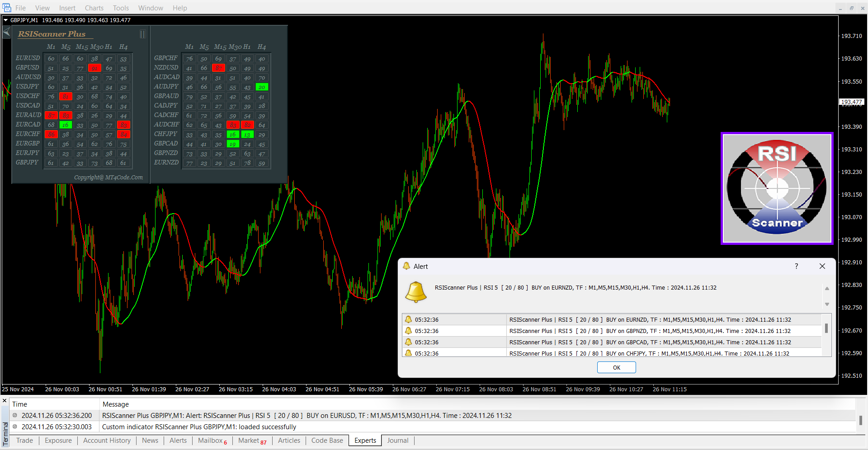Click the bell icon on the GBPNZD alert row
Viewport: 868px width, 450px height.
coord(409,331)
